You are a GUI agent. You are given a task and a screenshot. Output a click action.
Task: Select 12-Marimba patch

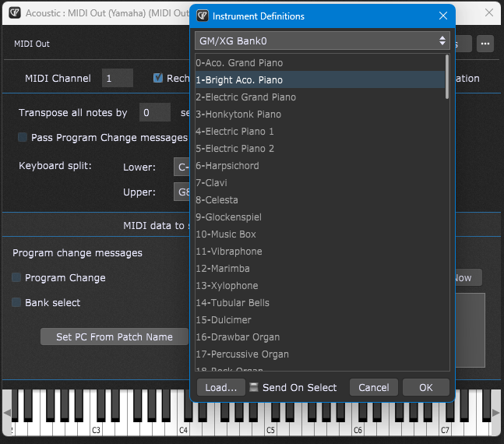click(x=320, y=269)
